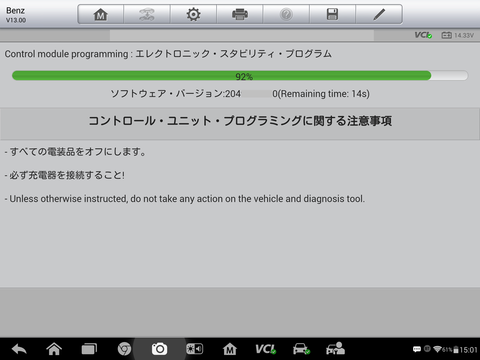Viewport: 480px width, 360px height.
Task: Tap the Wi-Fi signal indicator
Action: (x=437, y=349)
